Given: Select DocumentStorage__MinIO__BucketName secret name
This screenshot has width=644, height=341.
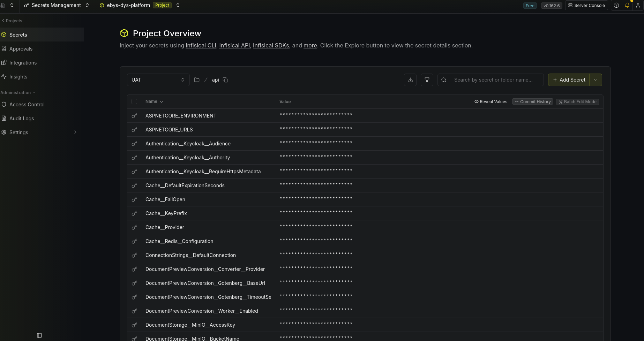Looking at the screenshot, I should [x=192, y=339].
